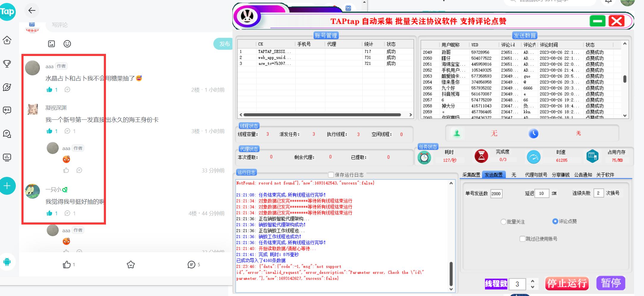This screenshot has width=644, height=296.
Task: Enable the 保存运行日志 checkbox
Action: pyautogui.click(x=331, y=175)
